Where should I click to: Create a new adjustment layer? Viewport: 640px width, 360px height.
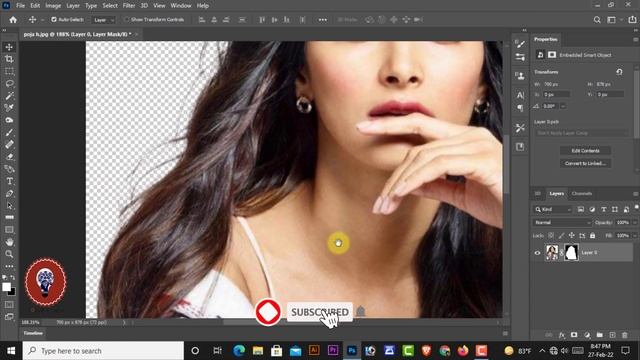(x=587, y=335)
